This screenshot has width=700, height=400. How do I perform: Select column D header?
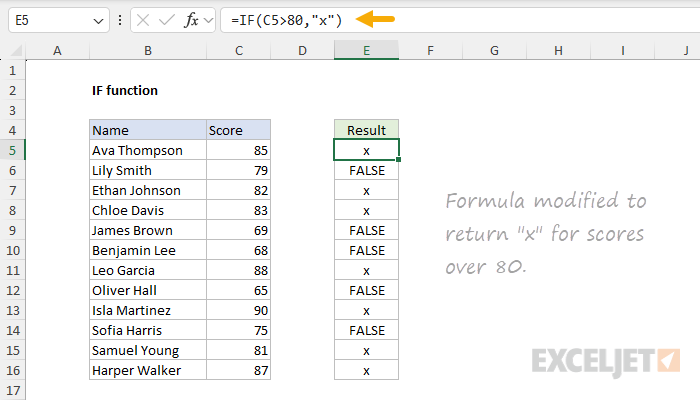303,50
